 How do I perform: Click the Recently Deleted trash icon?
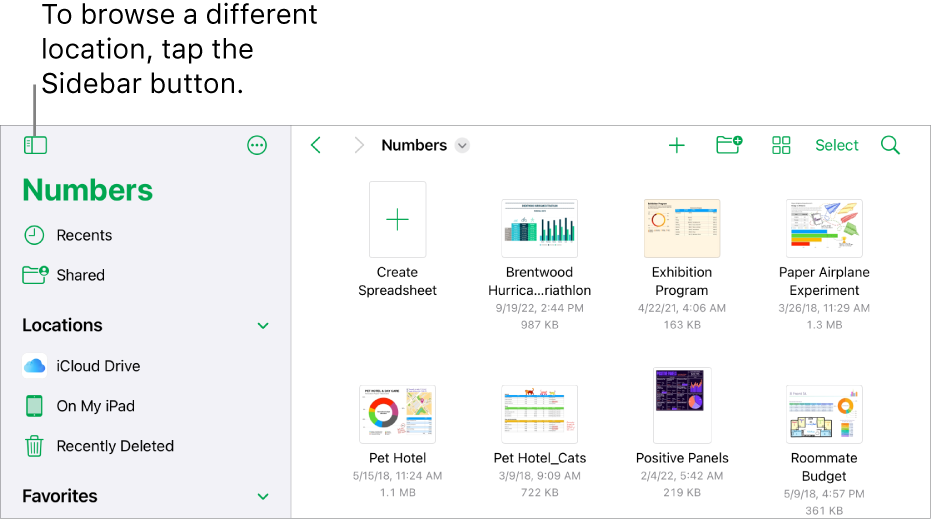(34, 446)
